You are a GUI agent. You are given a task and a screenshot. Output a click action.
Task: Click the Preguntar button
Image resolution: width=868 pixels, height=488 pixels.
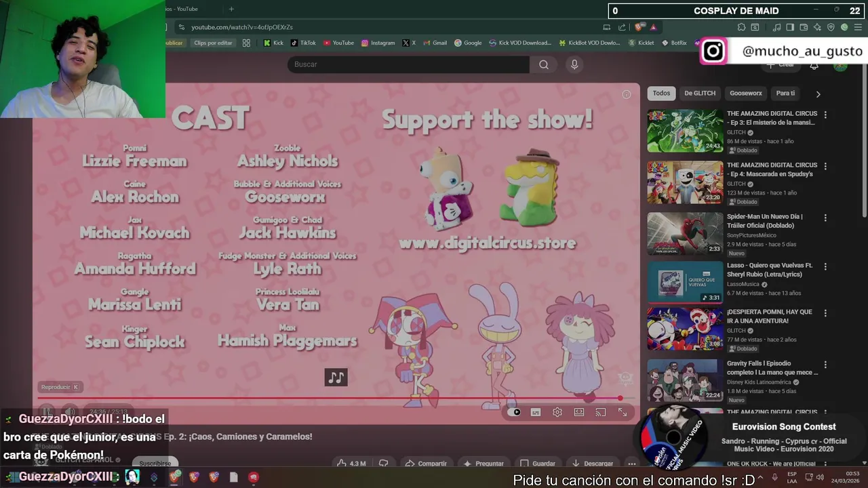pos(483,464)
